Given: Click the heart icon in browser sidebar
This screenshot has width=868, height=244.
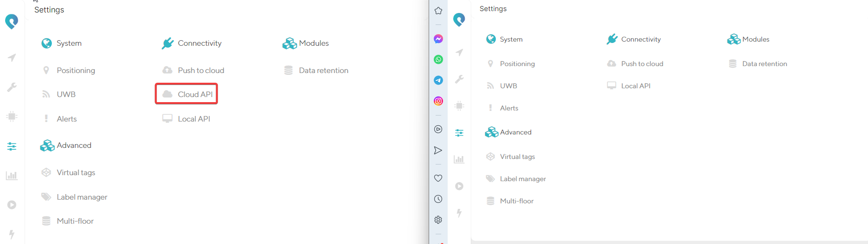Looking at the screenshot, I should pos(438,178).
